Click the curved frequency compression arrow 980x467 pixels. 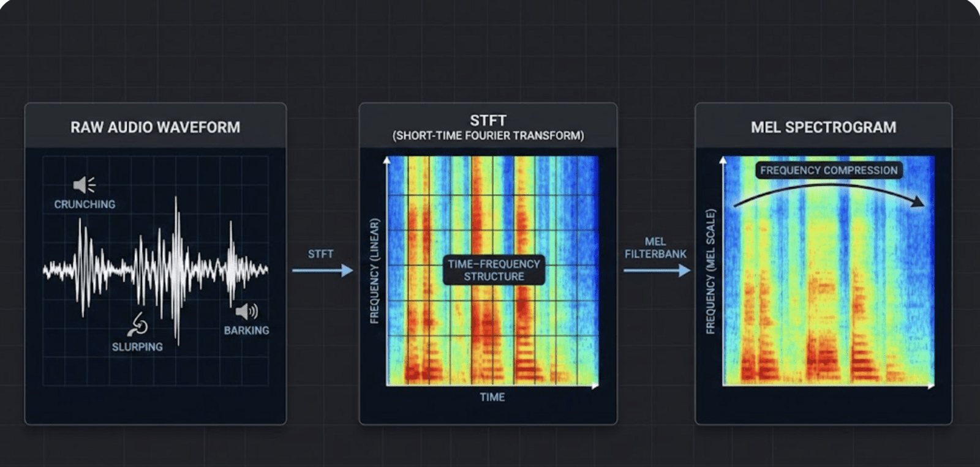[x=829, y=193]
